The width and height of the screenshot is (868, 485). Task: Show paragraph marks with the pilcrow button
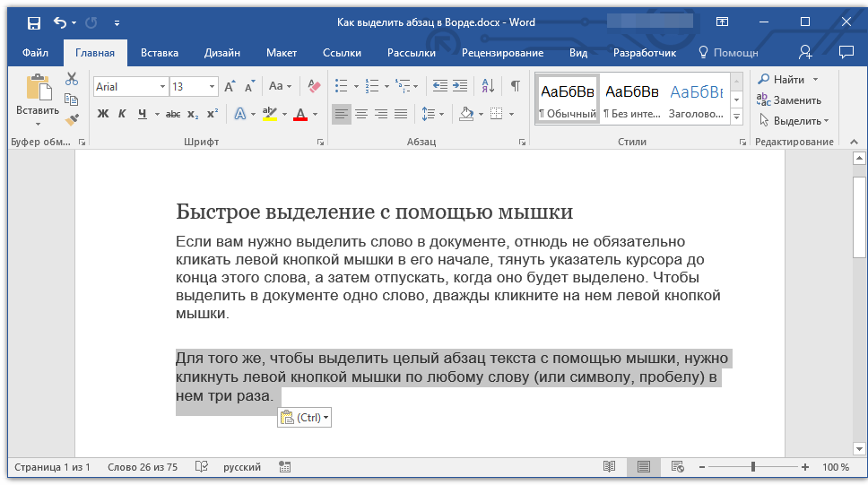click(x=515, y=86)
